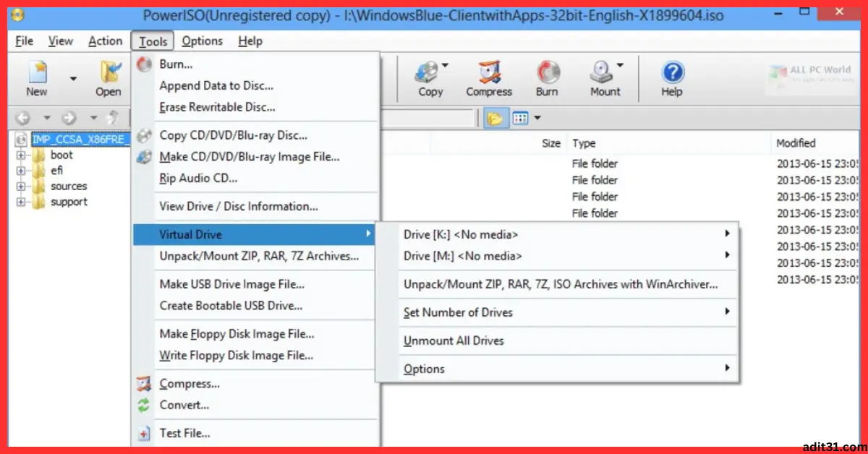868x454 pixels.
Task: Select the IMP_CCSA_X86FRE root tree item
Action: tap(81, 139)
